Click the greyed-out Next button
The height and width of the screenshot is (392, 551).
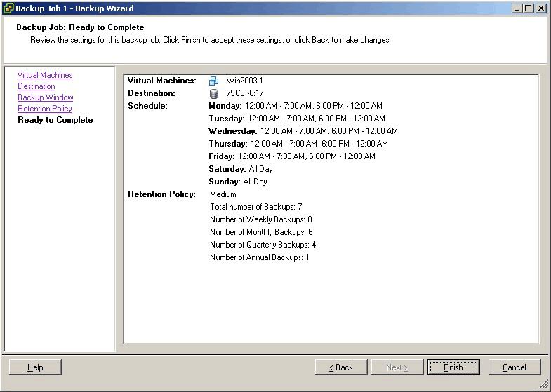click(397, 367)
